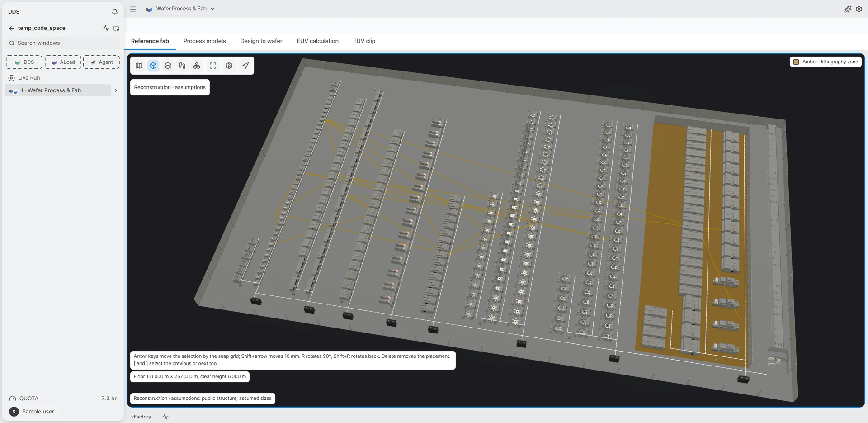Open the Design to wafer tab
The width and height of the screenshot is (868, 423).
point(261,41)
